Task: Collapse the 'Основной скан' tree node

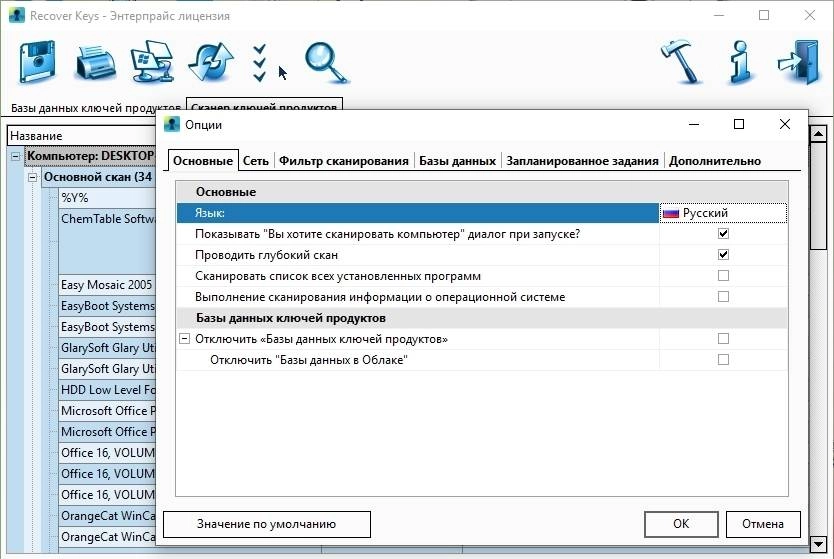Action: [x=32, y=177]
